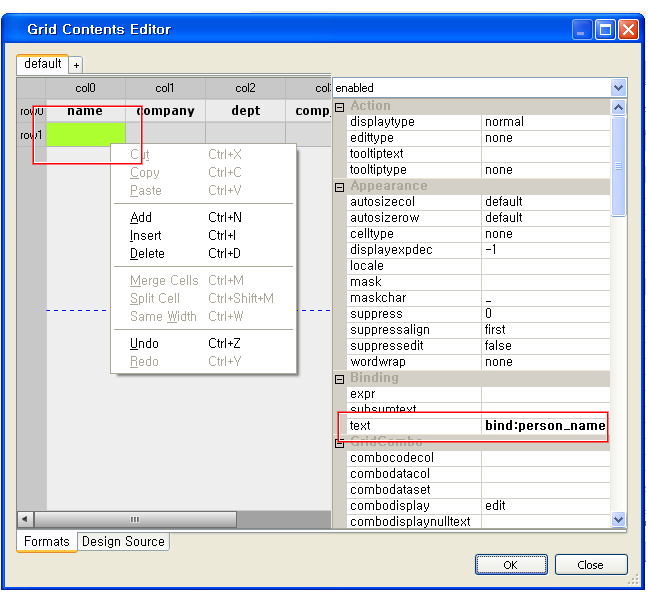Collapse the Action property group
The height and width of the screenshot is (595, 648).
(x=339, y=106)
